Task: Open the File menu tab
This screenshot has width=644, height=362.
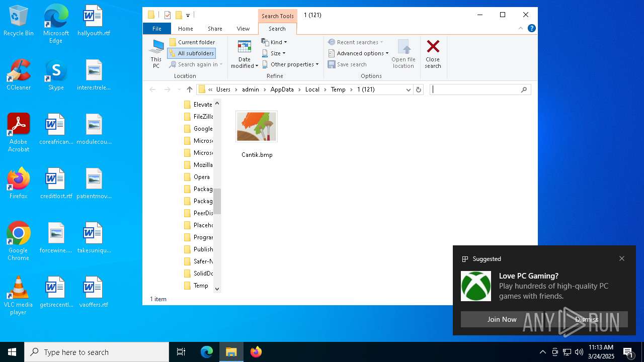Action: (x=157, y=29)
